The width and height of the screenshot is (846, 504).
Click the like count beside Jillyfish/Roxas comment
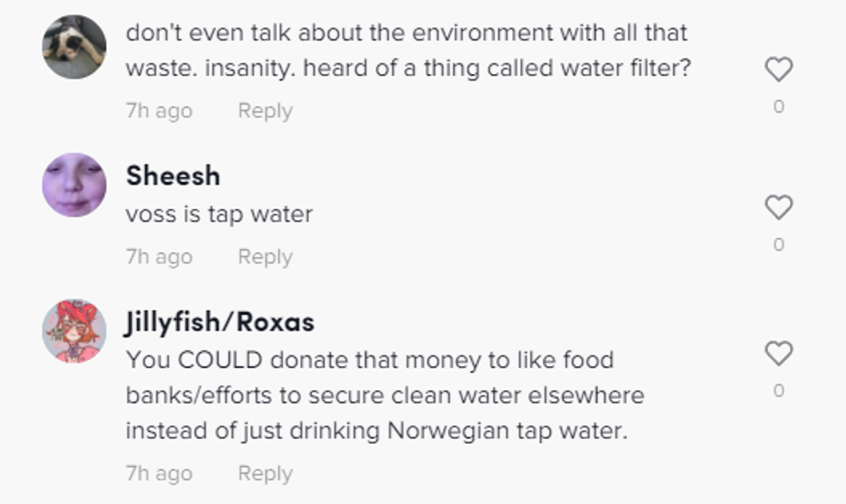[779, 391]
